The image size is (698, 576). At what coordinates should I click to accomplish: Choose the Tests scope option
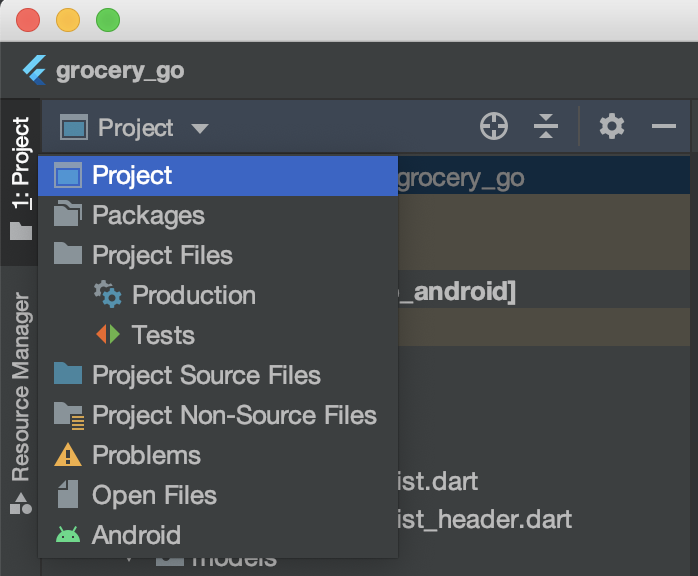pos(163,335)
